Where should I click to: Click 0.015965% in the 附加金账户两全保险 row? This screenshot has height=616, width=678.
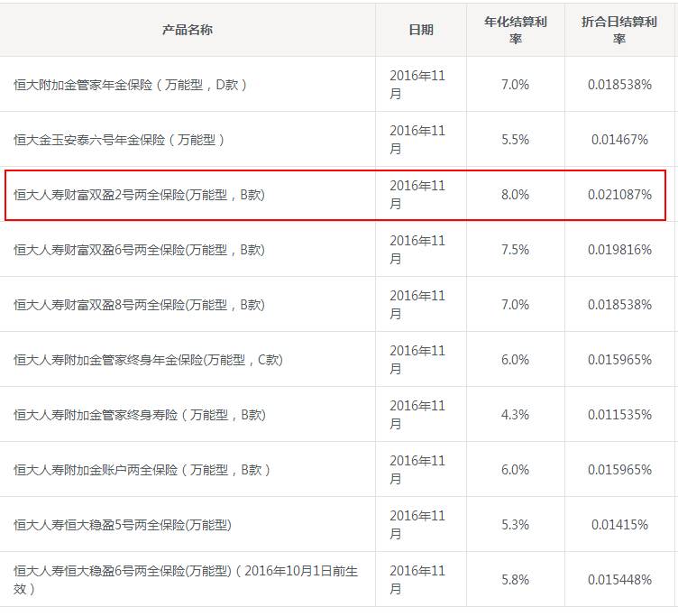click(619, 469)
